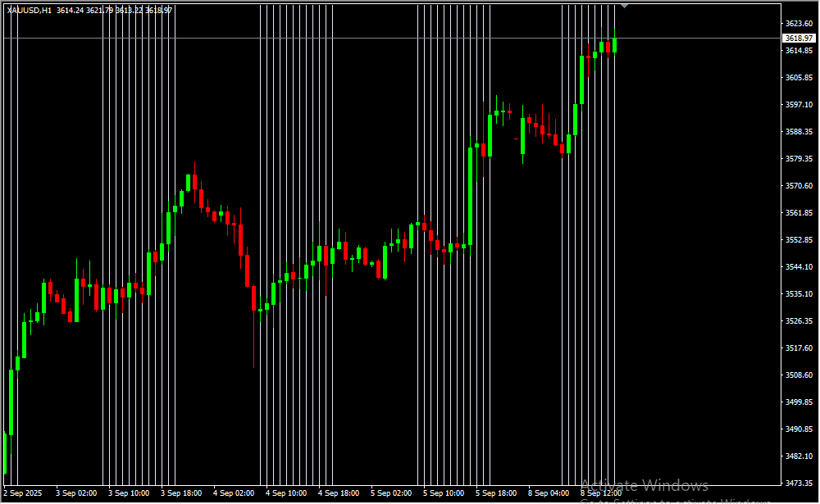Click the 3473.35 price scale label

[798, 484]
